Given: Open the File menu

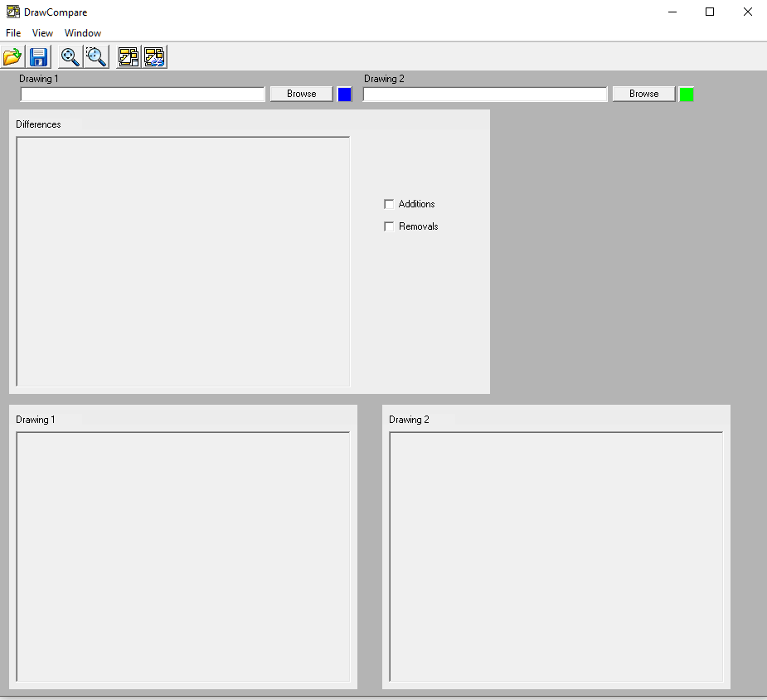Looking at the screenshot, I should pyautogui.click(x=13, y=33).
